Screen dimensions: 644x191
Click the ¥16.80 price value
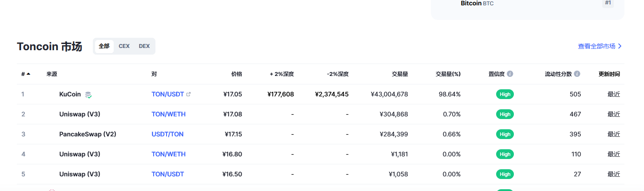(x=232, y=154)
